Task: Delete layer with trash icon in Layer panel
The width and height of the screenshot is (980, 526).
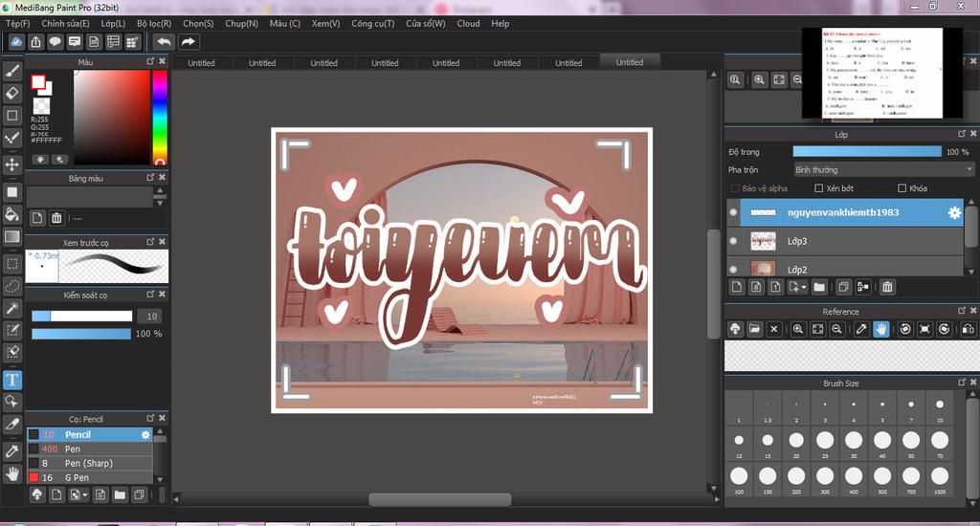Action: coord(887,287)
